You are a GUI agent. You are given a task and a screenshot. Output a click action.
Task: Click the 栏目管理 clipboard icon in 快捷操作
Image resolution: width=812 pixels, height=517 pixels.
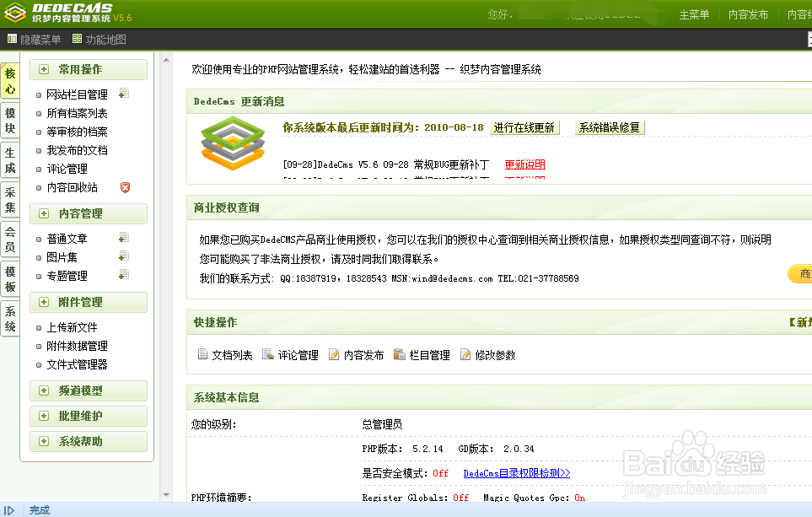point(400,354)
